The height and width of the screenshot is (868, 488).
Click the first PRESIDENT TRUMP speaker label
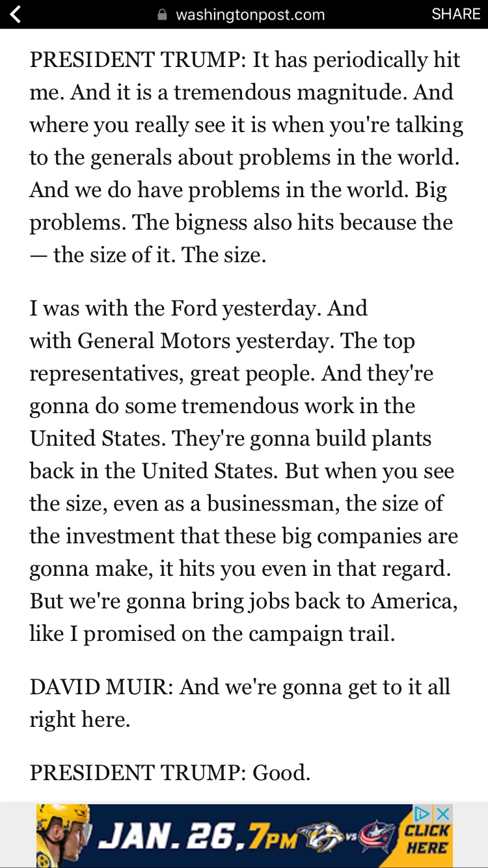pyautogui.click(x=136, y=60)
